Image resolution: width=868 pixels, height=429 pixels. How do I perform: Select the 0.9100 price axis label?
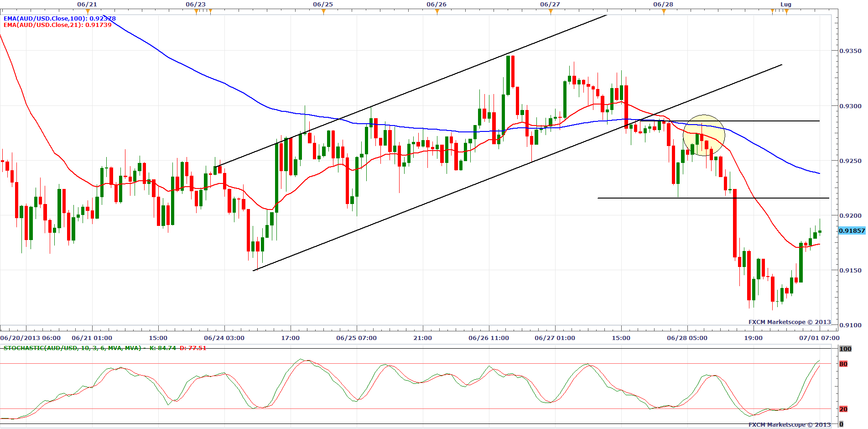[850, 325]
